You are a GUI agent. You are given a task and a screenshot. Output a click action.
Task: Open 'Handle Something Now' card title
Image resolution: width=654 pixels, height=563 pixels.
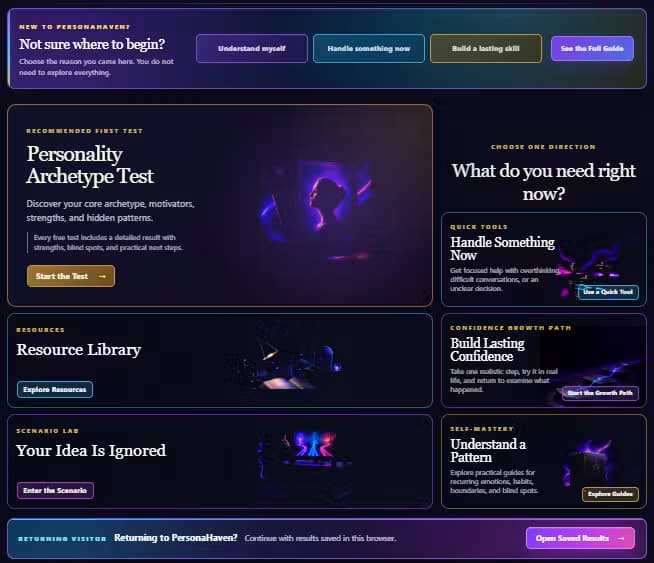point(502,249)
